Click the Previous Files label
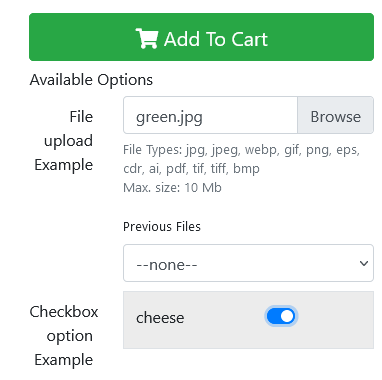Viewport: 382px width, 380px height. pyautogui.click(x=162, y=227)
